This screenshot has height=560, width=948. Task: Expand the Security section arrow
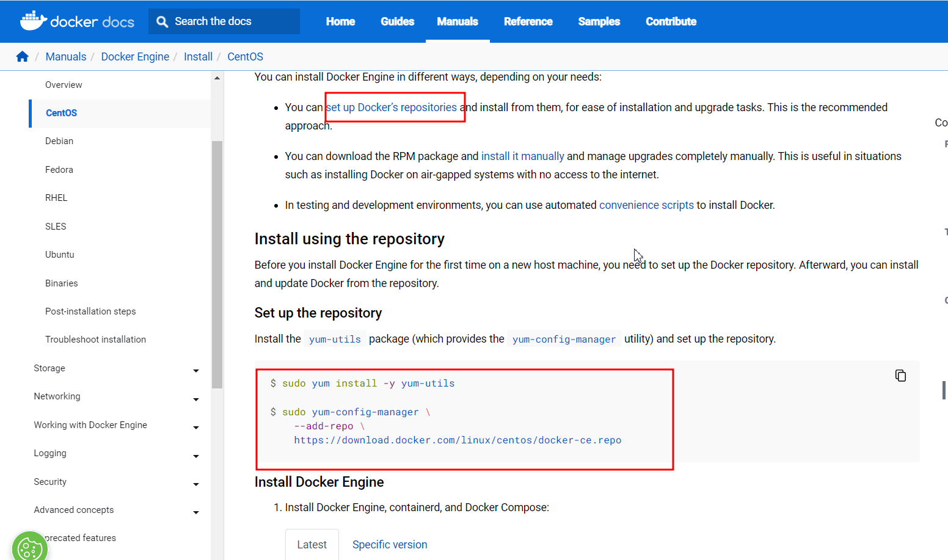(x=196, y=484)
